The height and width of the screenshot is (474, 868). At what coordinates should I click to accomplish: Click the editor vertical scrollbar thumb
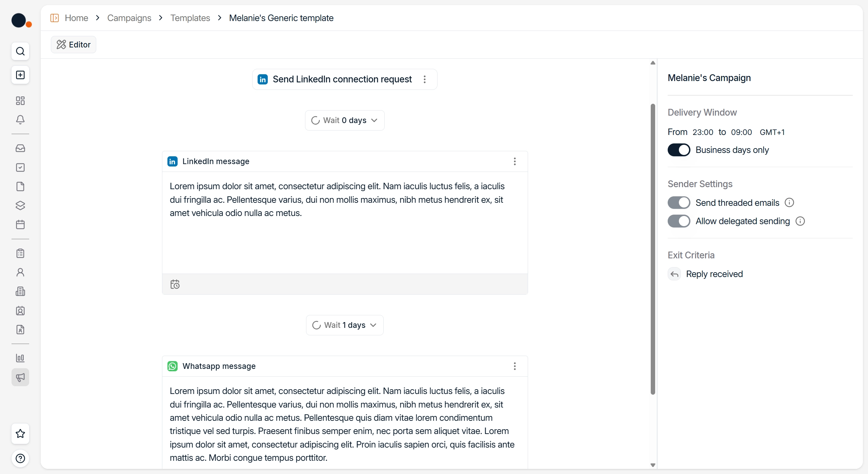point(653,249)
